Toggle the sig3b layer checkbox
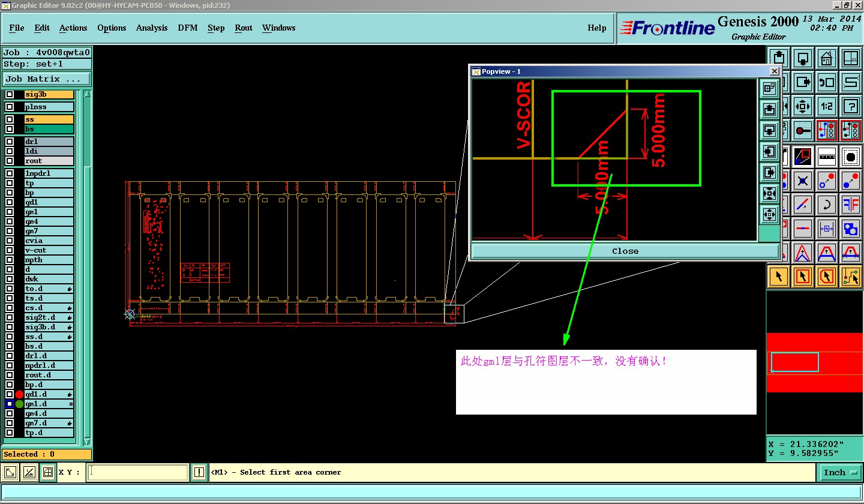 (10, 94)
